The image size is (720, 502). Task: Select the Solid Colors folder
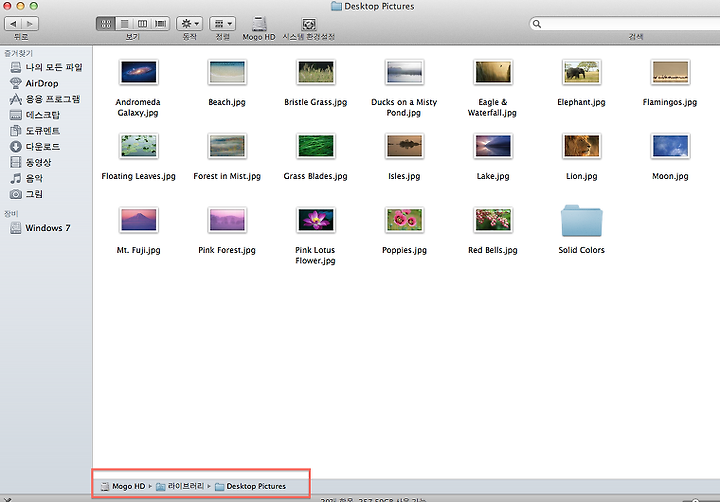581,220
